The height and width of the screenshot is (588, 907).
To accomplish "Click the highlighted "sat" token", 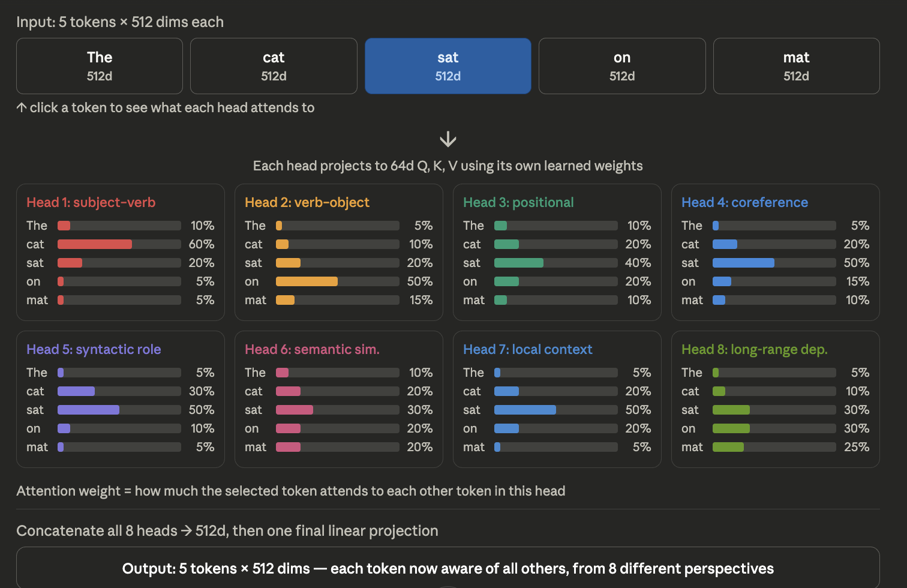I will coord(448,66).
